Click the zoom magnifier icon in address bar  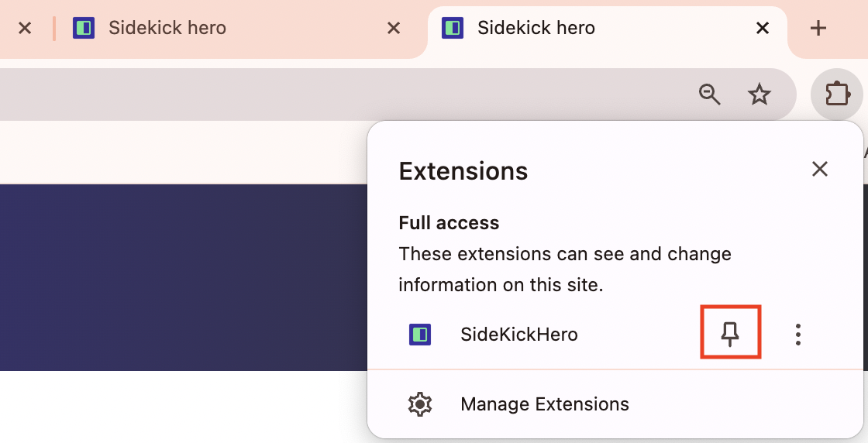point(710,94)
